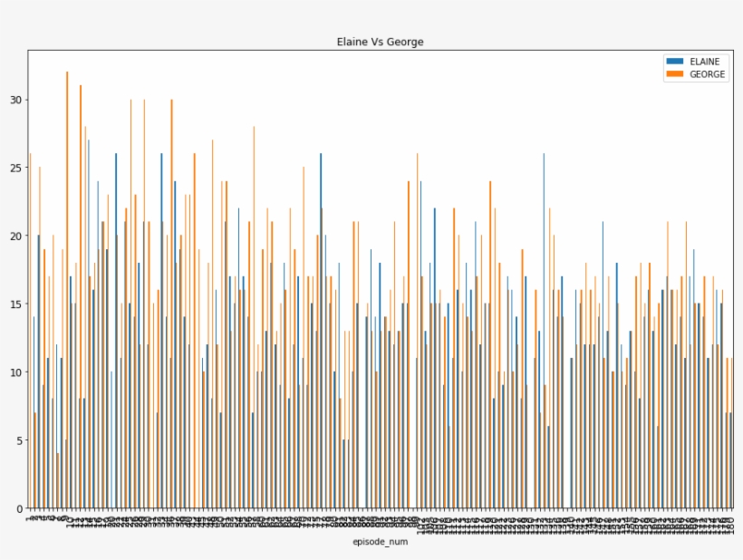The height and width of the screenshot is (560, 743).
Task: Click the y-axis tick label 10
Action: click(15, 372)
